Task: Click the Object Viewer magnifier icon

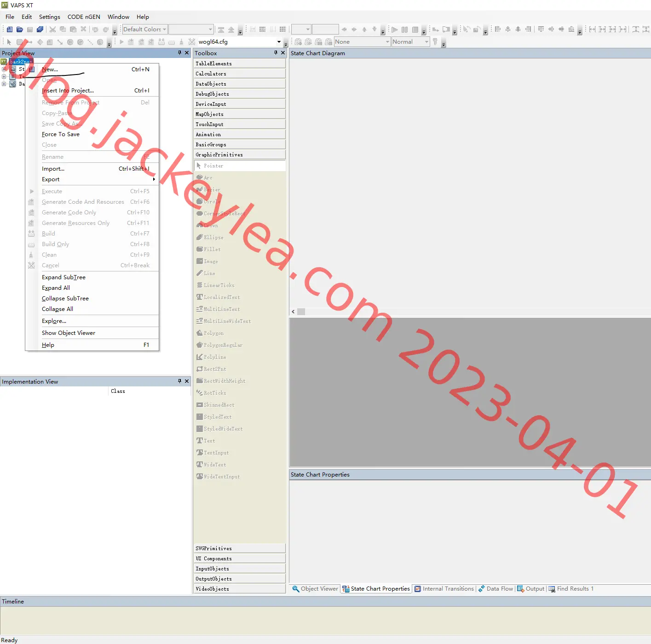Action: tap(295, 589)
